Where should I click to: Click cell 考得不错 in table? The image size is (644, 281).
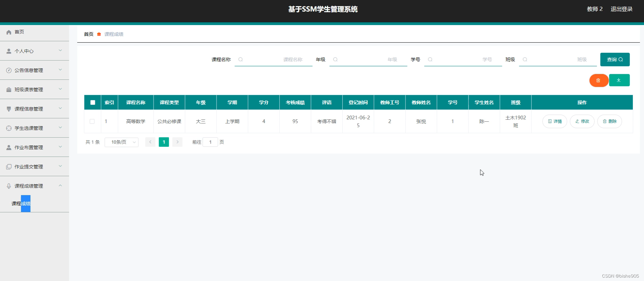coord(327,121)
